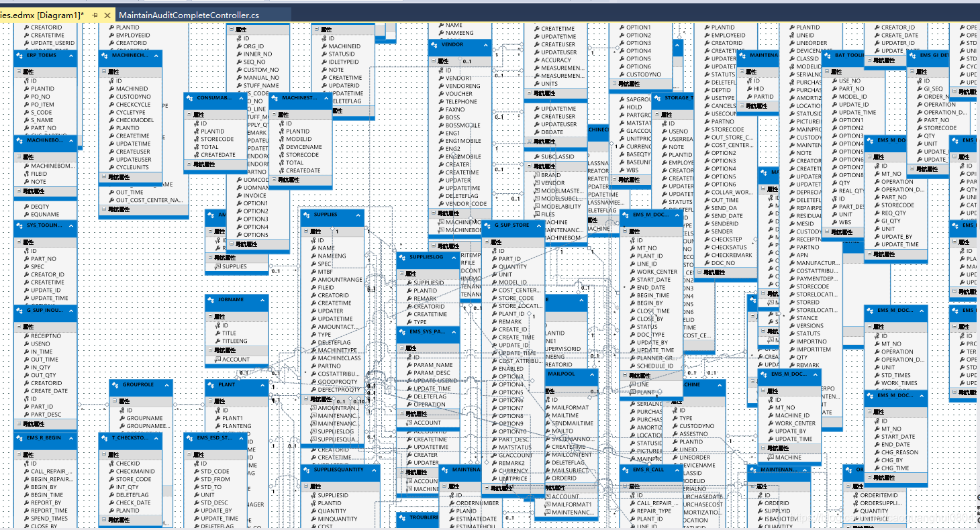Image resolution: width=980 pixels, height=530 pixels.
Task: Select PLANTENG property in PLANT entity
Action: (237, 426)
